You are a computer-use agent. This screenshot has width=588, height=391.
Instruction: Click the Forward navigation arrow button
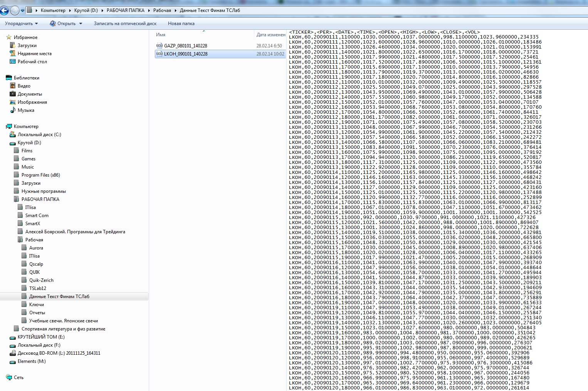click(15, 10)
